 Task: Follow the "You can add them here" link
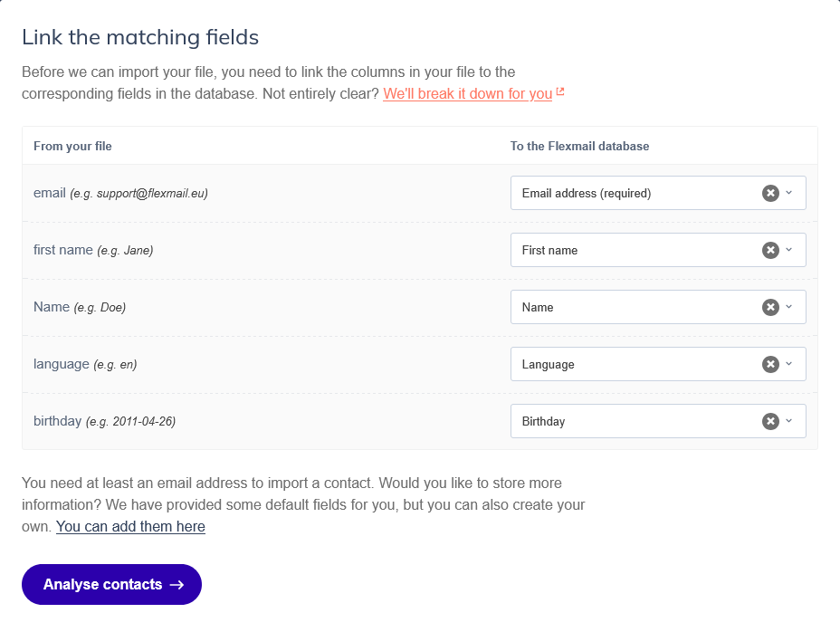pyautogui.click(x=130, y=526)
